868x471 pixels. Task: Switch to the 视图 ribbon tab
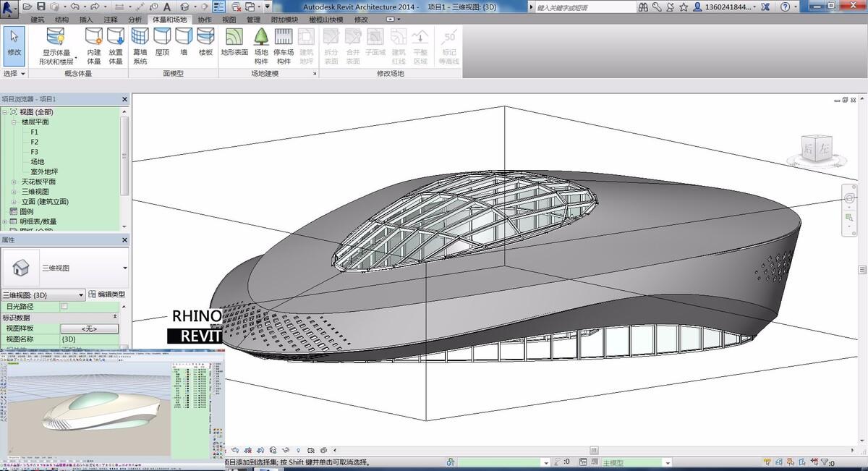(x=229, y=20)
